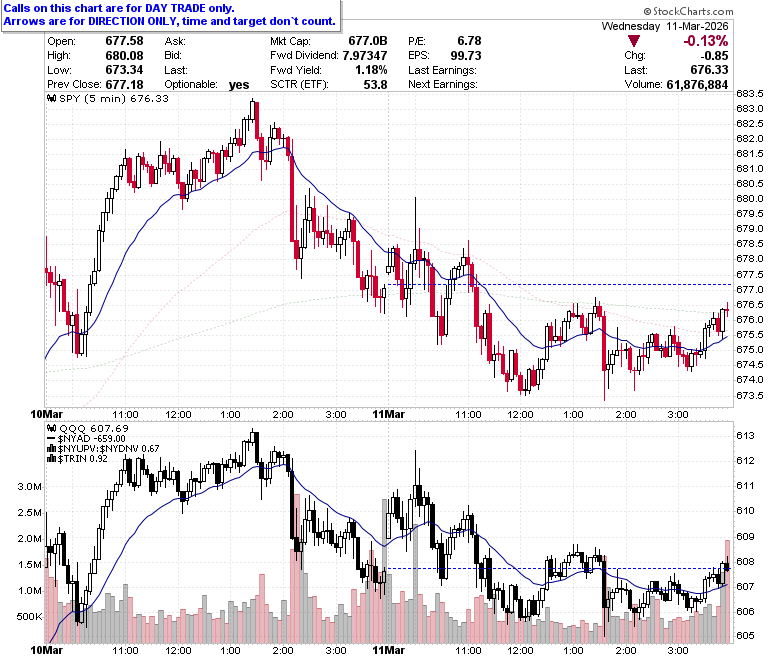This screenshot has height=659, width=780.
Task: Click the $NYUPV:$NYDNV legend icon
Action: [51, 449]
